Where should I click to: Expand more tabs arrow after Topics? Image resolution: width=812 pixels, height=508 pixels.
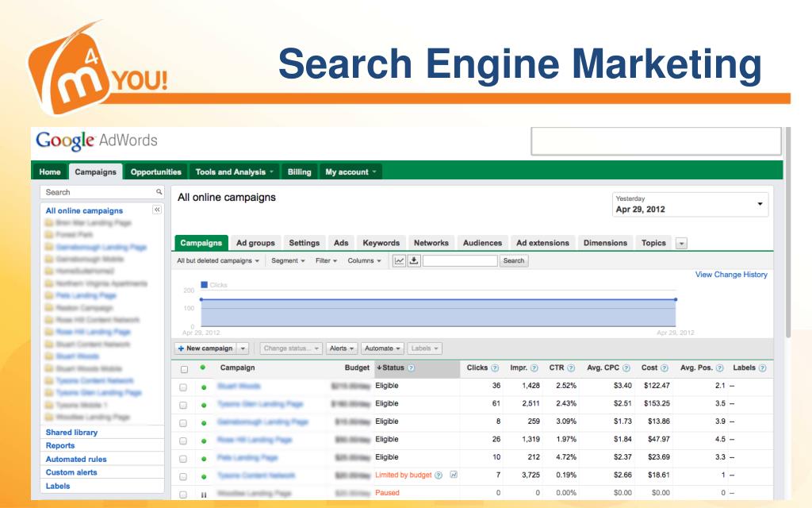[x=681, y=243]
